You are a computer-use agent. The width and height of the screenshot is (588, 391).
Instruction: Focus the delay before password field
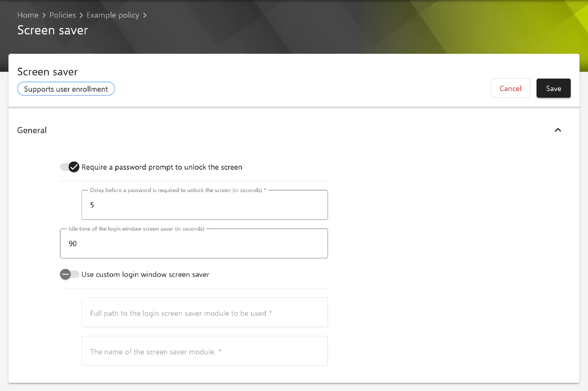[205, 205]
